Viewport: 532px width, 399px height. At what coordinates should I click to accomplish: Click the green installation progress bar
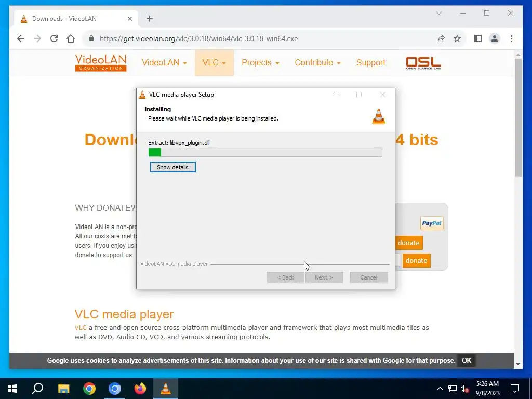click(265, 152)
